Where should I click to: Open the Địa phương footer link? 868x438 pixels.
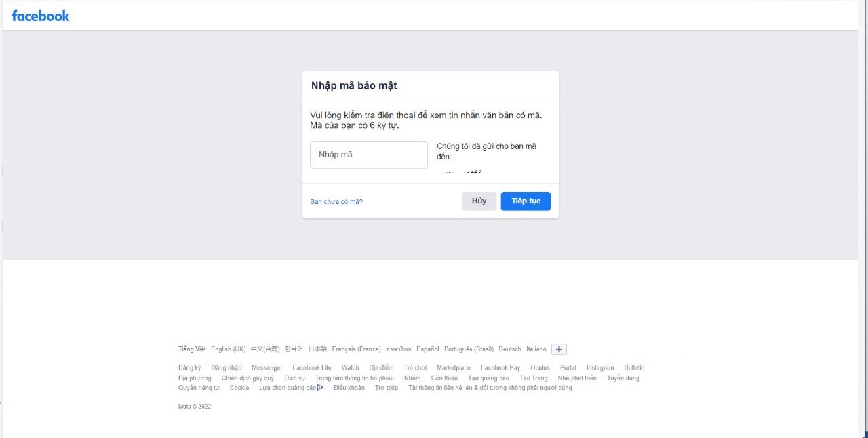point(195,378)
